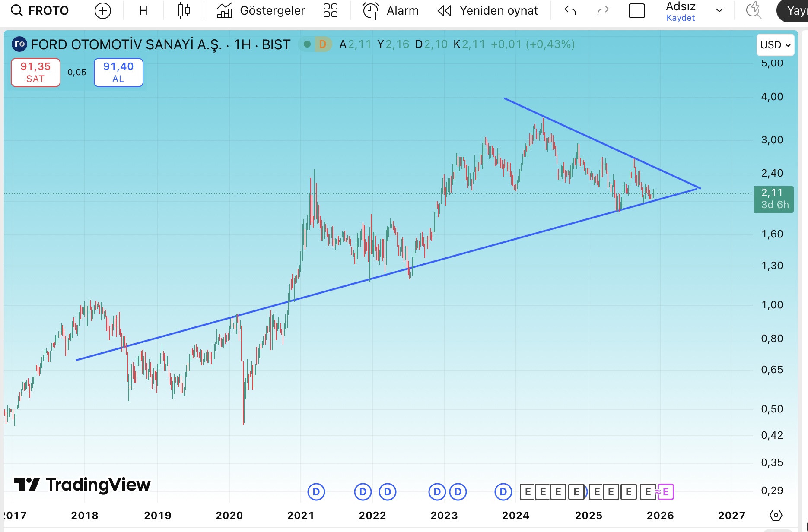
Task: Click the K2,11 close value
Action: pyautogui.click(x=469, y=44)
